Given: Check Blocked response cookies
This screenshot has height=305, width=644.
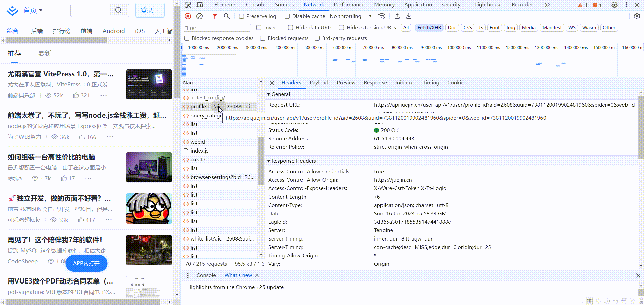Looking at the screenshot, I should pyautogui.click(x=187, y=38).
